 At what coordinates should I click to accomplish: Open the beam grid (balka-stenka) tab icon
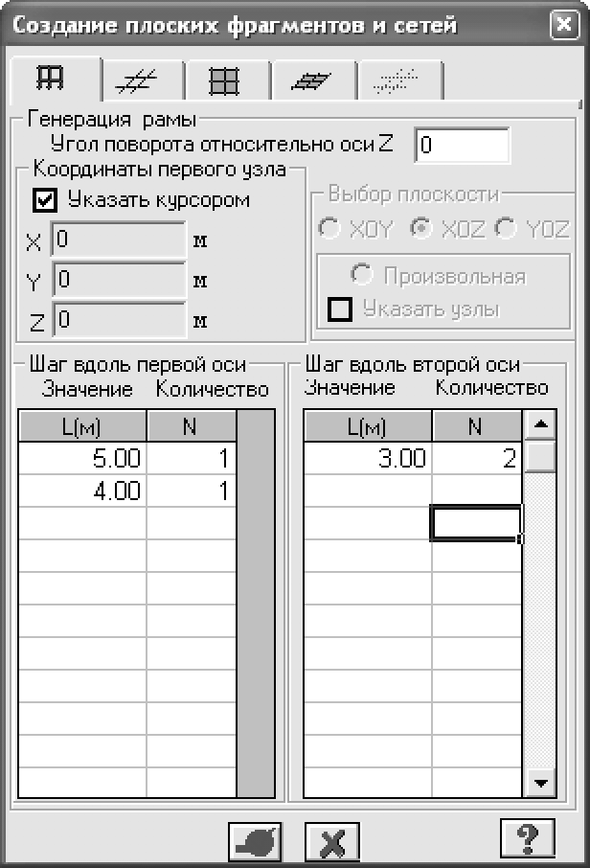(138, 82)
